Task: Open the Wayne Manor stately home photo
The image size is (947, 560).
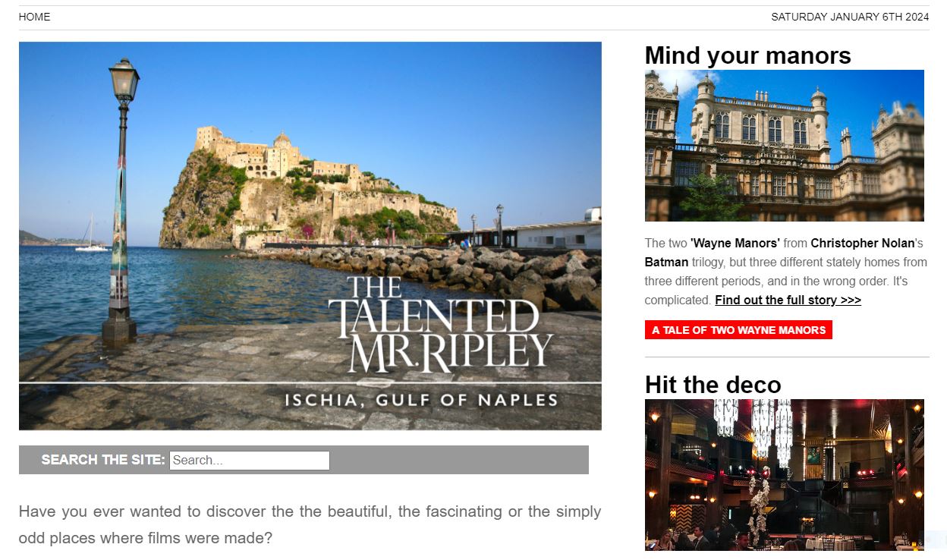Action: [785, 146]
